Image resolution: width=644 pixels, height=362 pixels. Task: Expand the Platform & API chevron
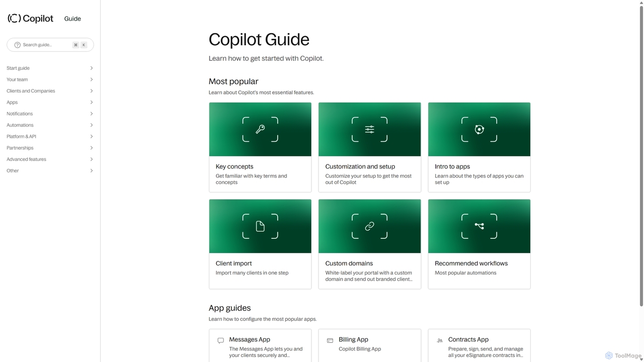(x=92, y=136)
